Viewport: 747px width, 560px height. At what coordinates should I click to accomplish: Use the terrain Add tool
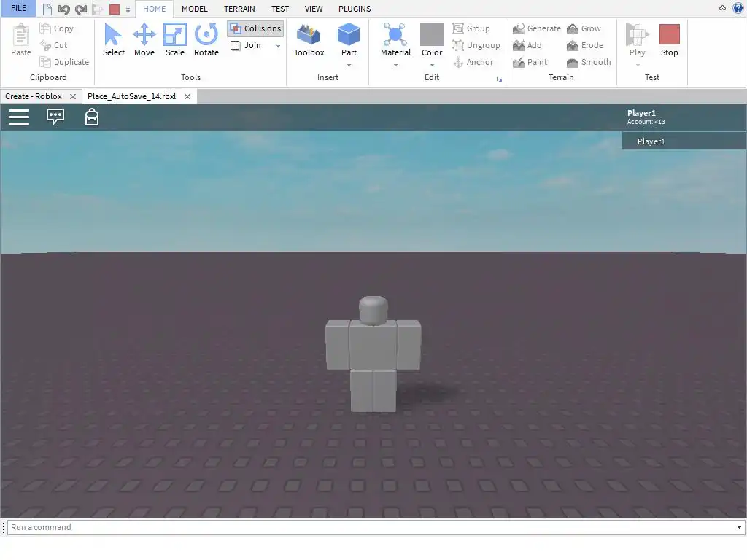pyautogui.click(x=527, y=45)
